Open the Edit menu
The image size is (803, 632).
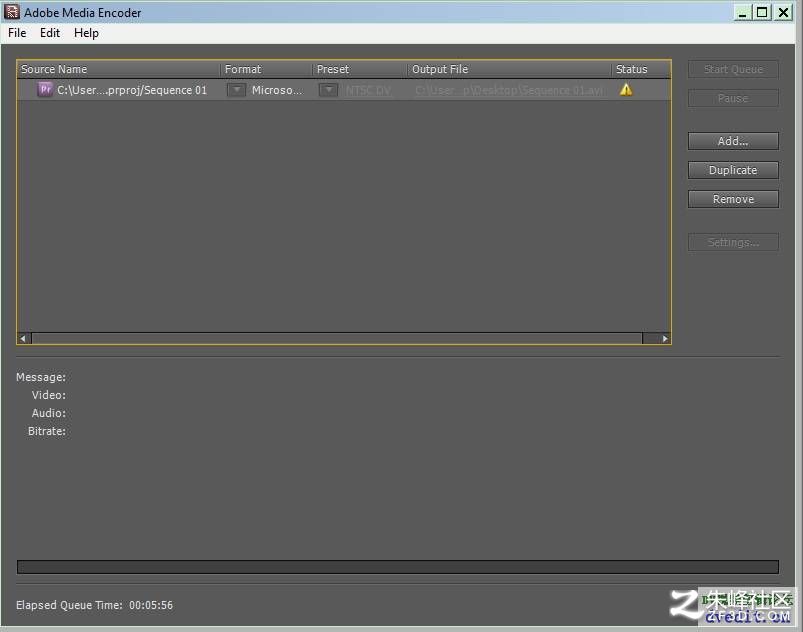click(x=50, y=33)
